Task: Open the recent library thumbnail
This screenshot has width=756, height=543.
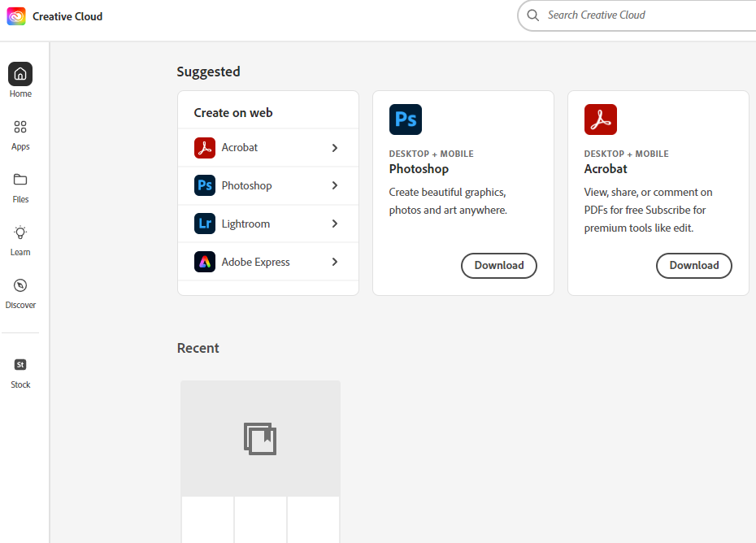Action: point(260,439)
